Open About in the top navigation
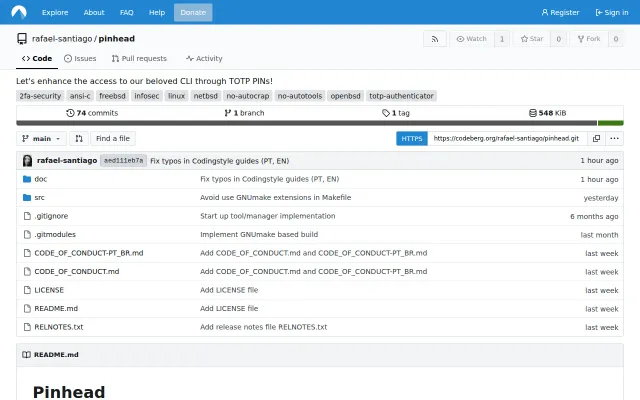Viewport: 640px width, 400px height. tap(94, 12)
